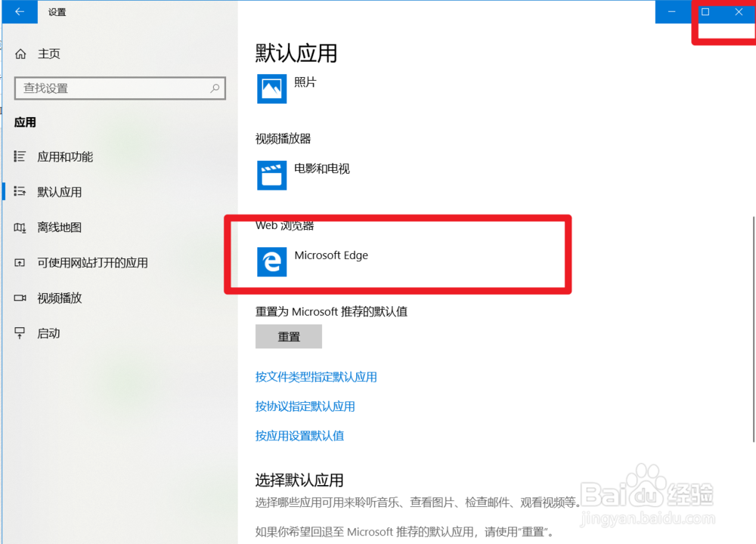Open 按应用设置默认值 link

(299, 436)
